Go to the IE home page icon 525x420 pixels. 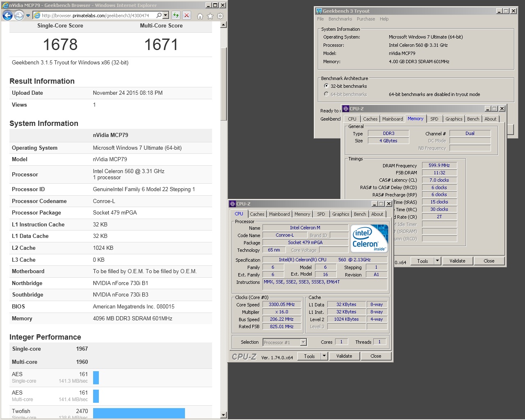[200, 16]
